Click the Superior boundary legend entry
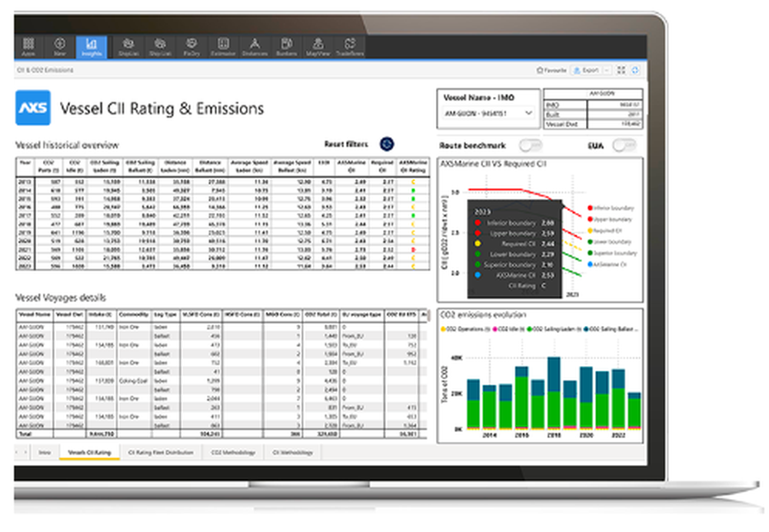 pos(614,253)
